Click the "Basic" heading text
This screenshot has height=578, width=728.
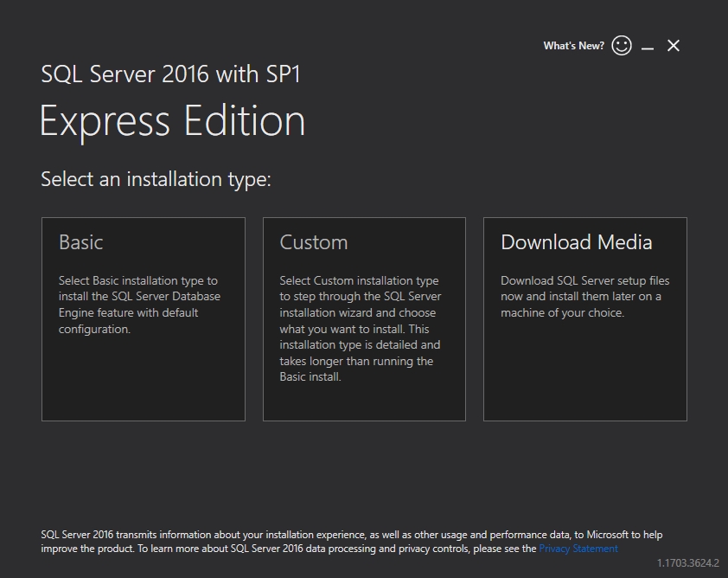click(x=80, y=242)
